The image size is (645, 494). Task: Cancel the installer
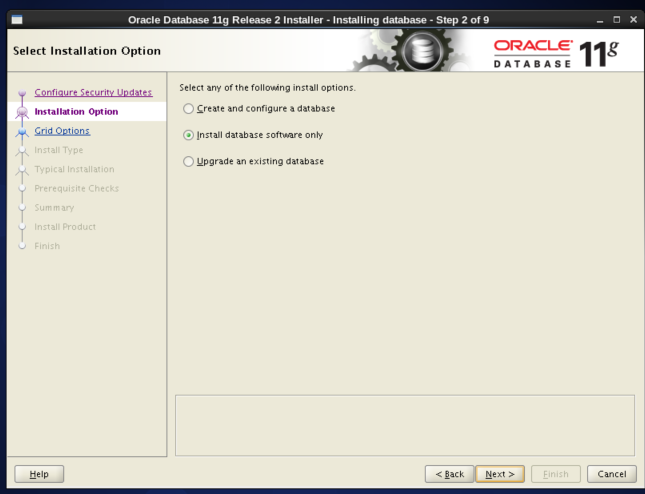pos(612,474)
